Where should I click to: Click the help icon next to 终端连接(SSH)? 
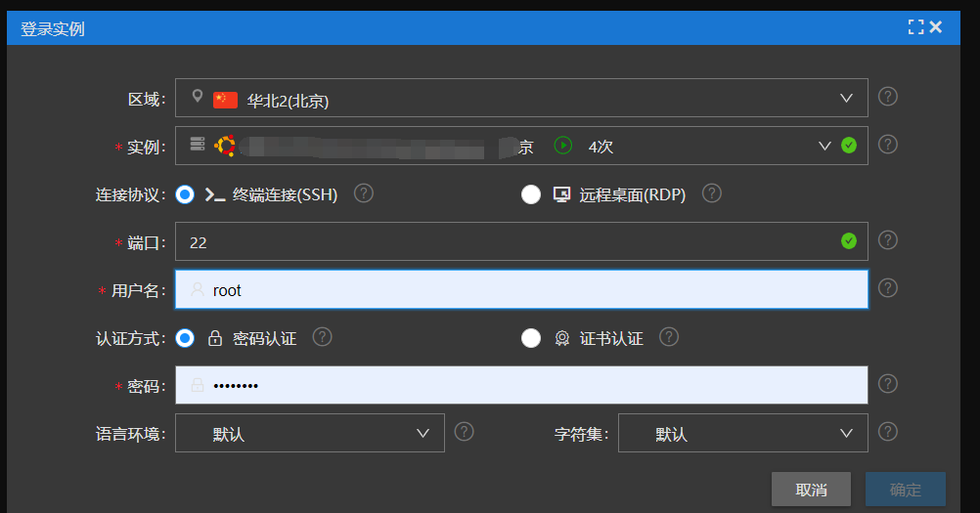pyautogui.click(x=363, y=193)
